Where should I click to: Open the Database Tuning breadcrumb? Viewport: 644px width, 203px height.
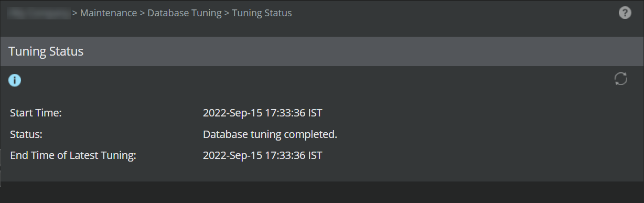(185, 13)
